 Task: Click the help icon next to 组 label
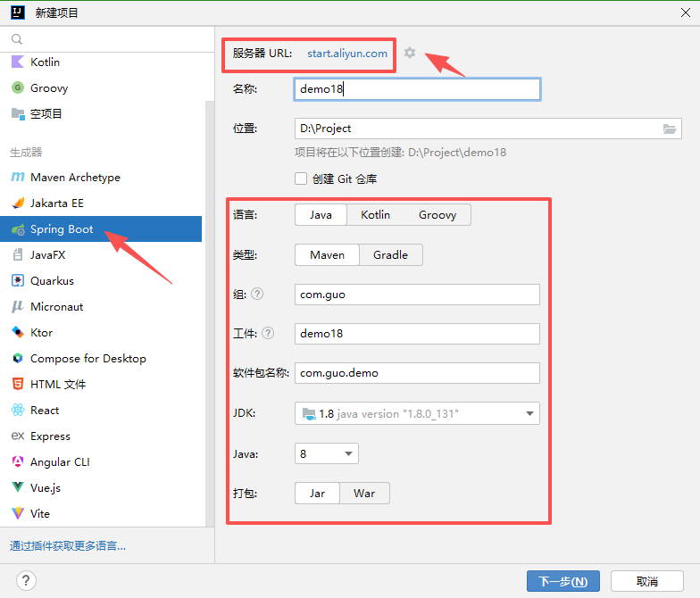(x=257, y=294)
